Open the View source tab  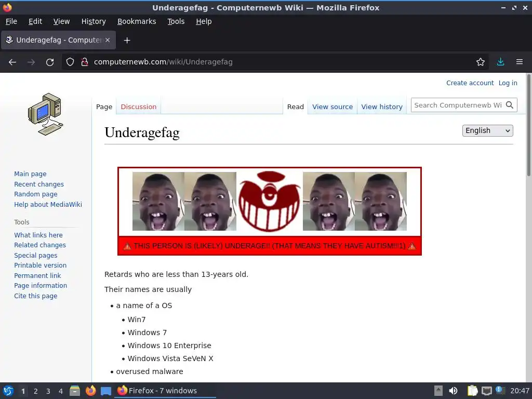click(332, 107)
